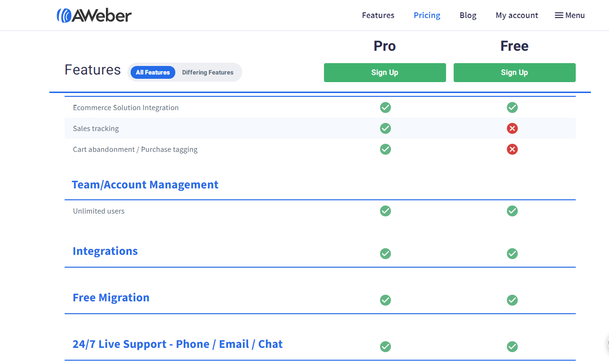Screen dimensions: 609x364
Task: Open the Features nav link
Action: pyautogui.click(x=378, y=15)
